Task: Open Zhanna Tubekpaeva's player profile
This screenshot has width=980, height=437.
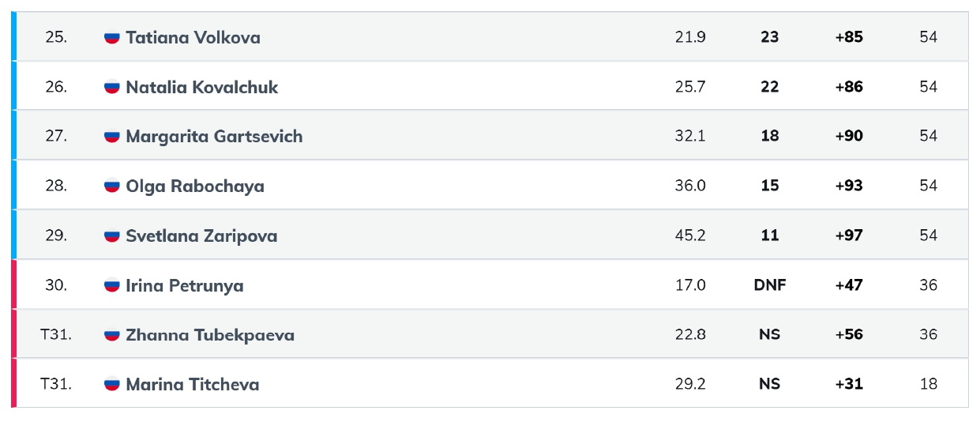Action: click(x=210, y=335)
